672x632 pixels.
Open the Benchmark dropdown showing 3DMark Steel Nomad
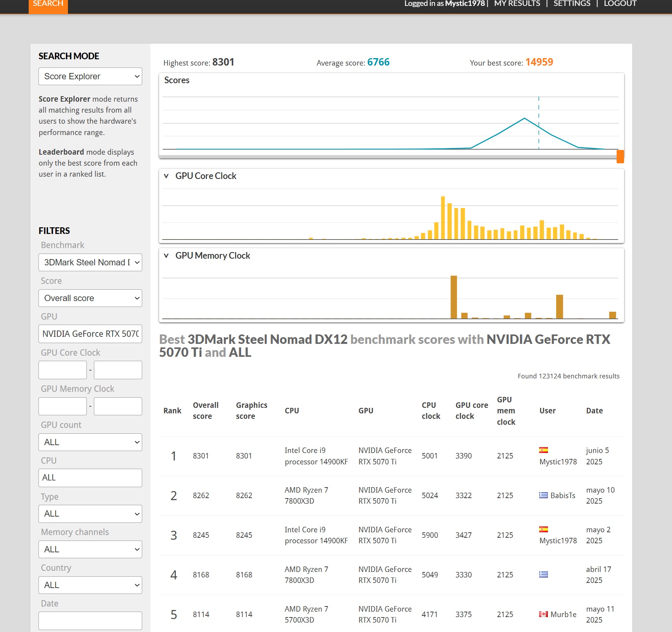tap(90, 263)
